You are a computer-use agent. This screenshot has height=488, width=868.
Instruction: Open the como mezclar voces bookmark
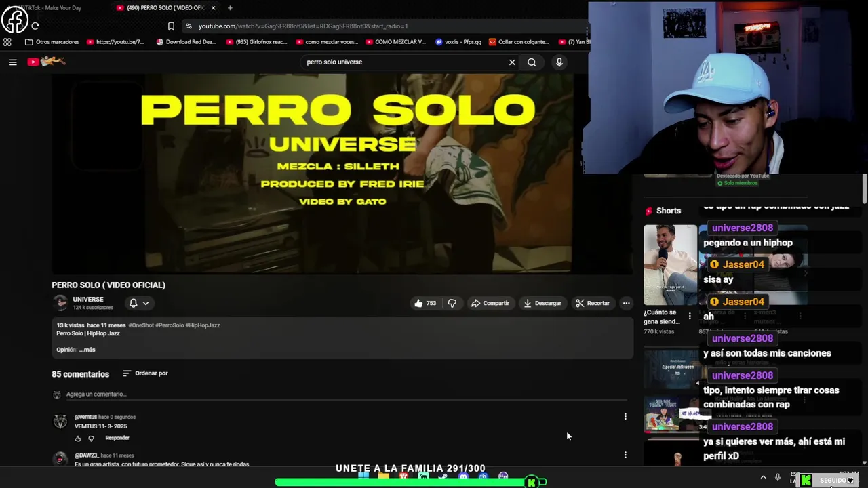326,42
